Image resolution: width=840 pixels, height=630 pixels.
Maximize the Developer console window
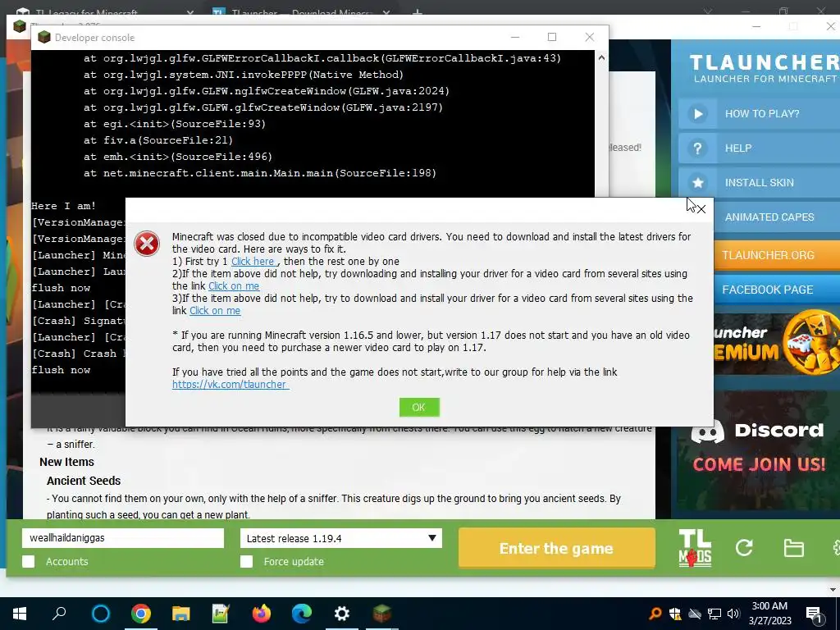[552, 37]
